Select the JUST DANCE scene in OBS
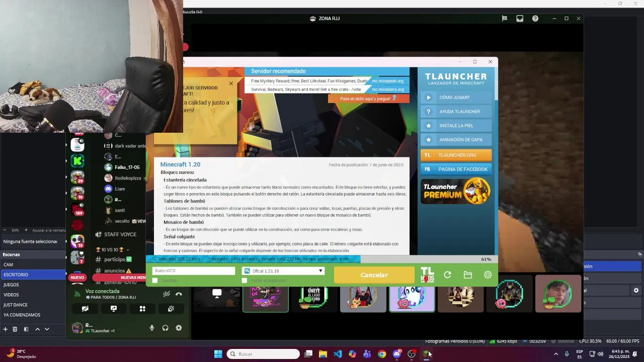The image size is (644, 362). pos(33,305)
